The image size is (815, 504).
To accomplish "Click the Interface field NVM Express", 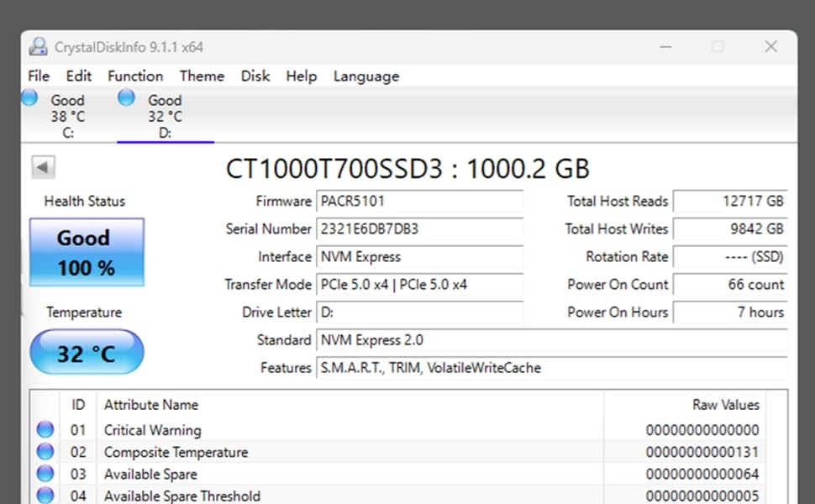I will (x=420, y=257).
